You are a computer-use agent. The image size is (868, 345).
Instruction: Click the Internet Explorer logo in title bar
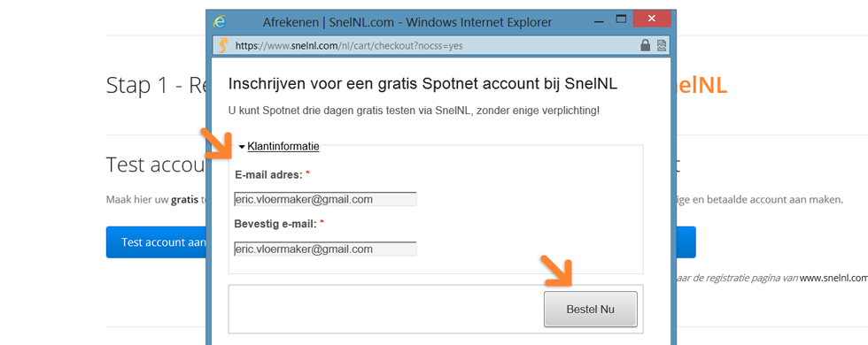coord(220,22)
